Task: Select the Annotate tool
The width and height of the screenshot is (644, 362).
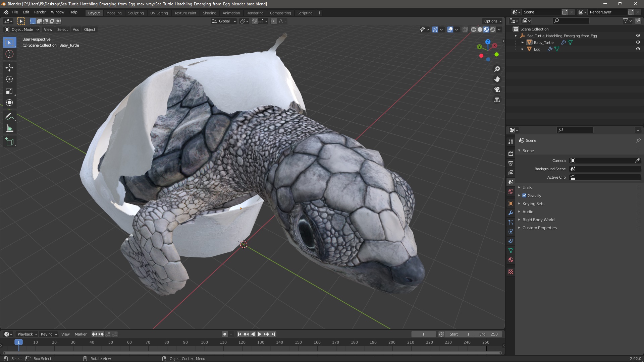Action: click(x=9, y=117)
